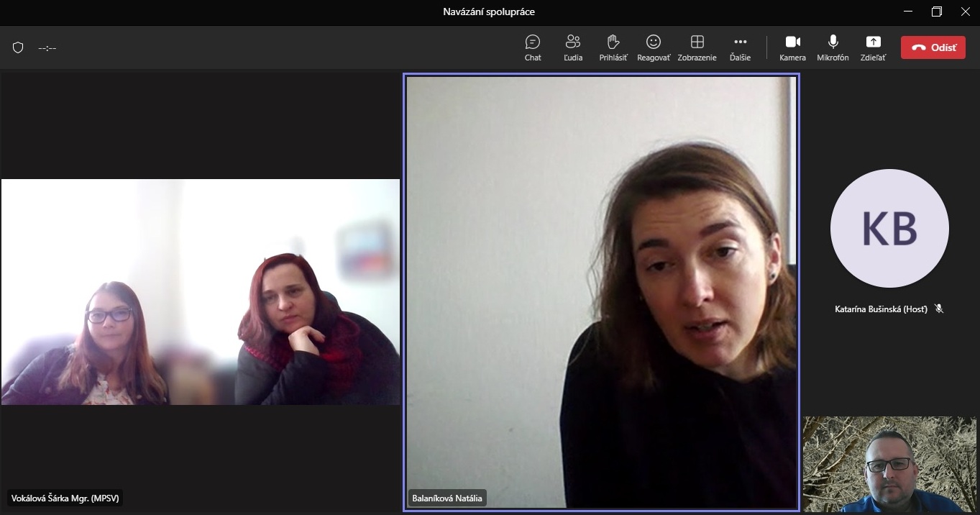
Task: Toggle the Kamera on or off
Action: 792,47
